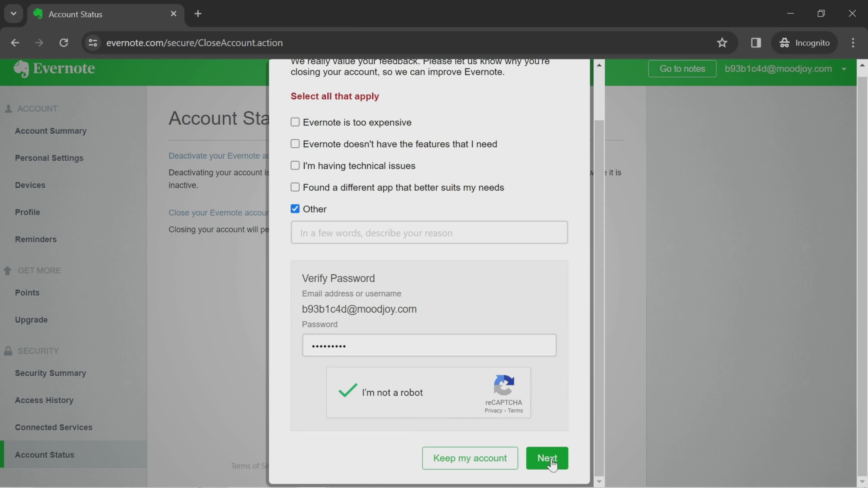
Task: Click the Account Status browser tab
Action: (x=106, y=14)
